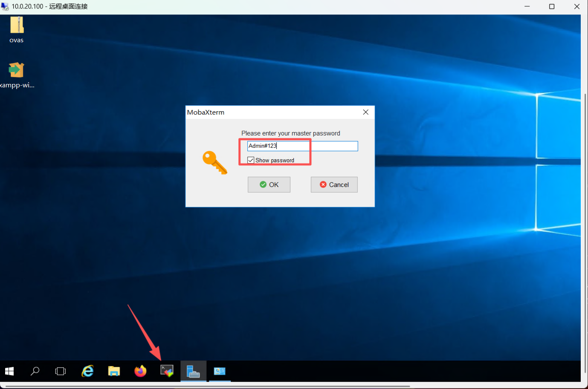Switch to the last running taskbar app
The image size is (588, 389).
[220, 371]
